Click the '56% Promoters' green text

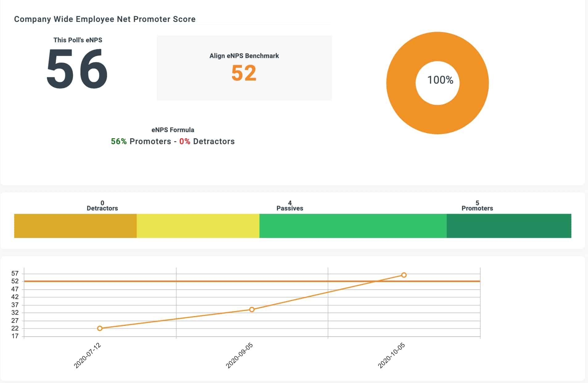[x=119, y=141]
